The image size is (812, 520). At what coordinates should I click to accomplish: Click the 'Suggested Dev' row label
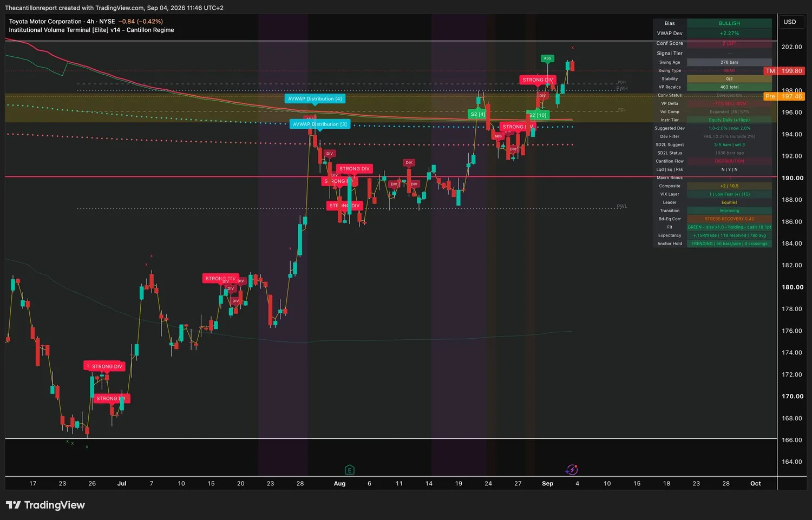(670, 128)
